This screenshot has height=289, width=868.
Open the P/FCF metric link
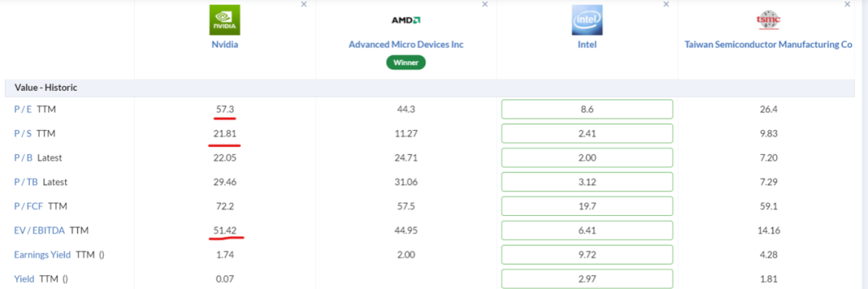coord(29,206)
